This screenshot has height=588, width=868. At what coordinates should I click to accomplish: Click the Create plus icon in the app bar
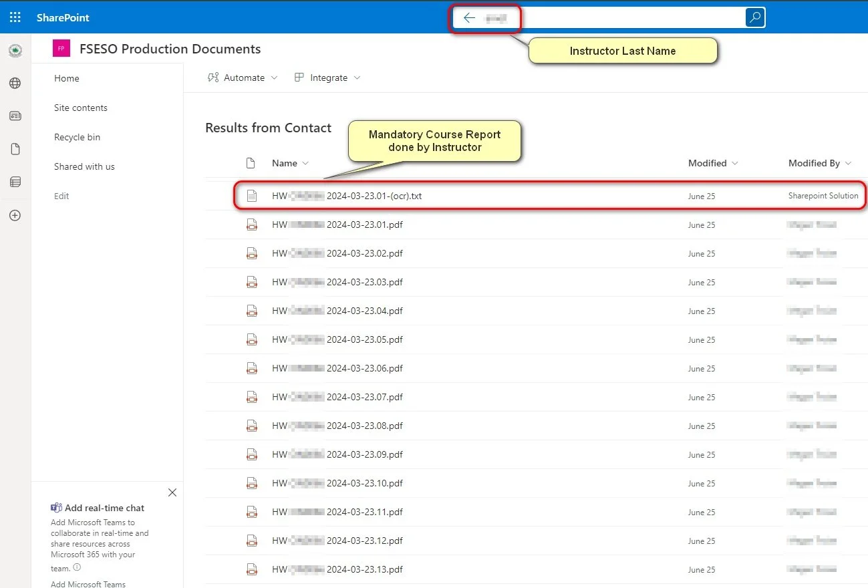click(x=15, y=215)
